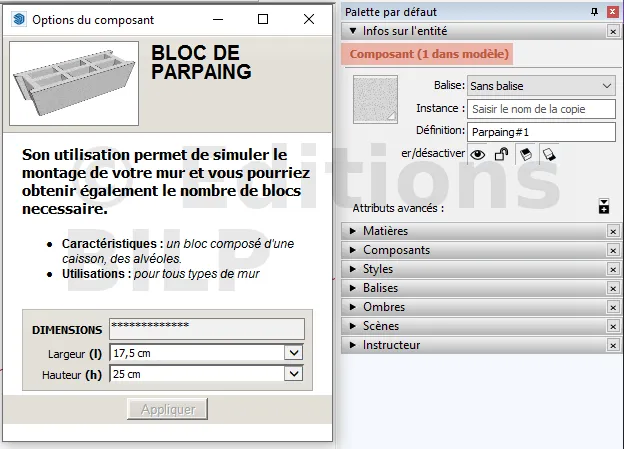The width and height of the screenshot is (624, 449).
Task: Click the SketchUp icon in title bar
Action: tap(19, 19)
